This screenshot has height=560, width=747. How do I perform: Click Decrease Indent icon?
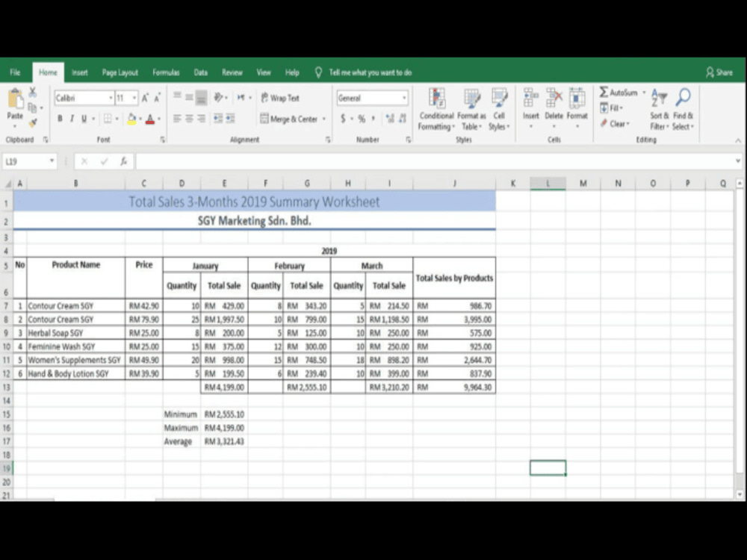[218, 119]
